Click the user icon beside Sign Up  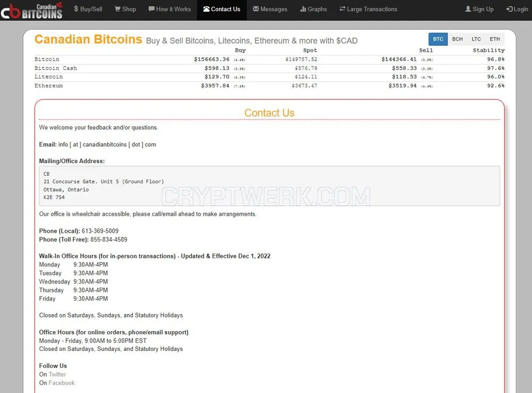click(468, 9)
